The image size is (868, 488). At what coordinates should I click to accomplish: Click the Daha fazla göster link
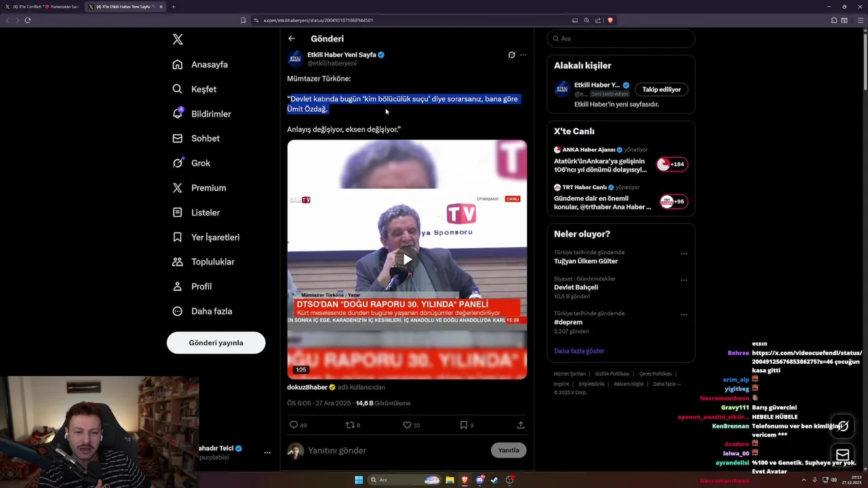579,351
